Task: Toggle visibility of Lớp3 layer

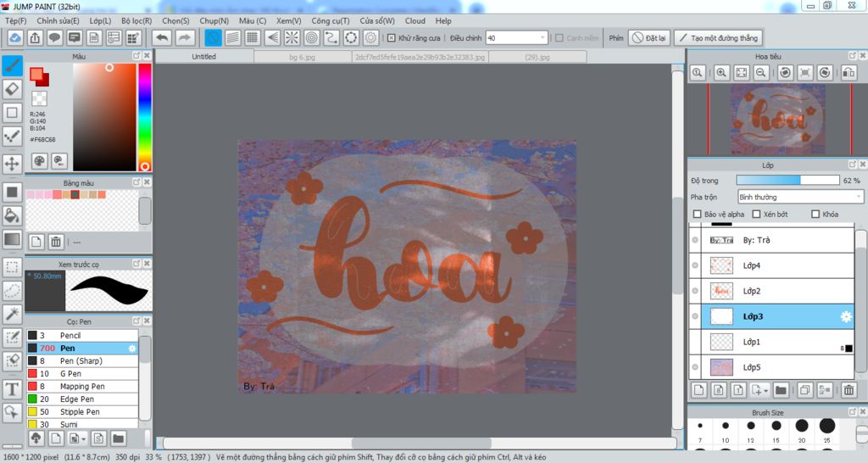Action: coord(695,316)
